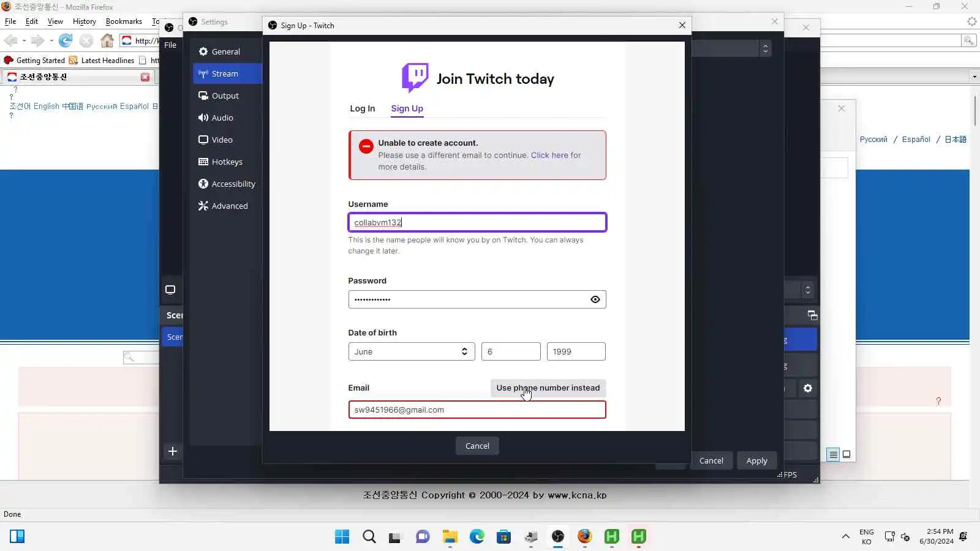This screenshot has width=980, height=551.
Task: Follow the Click here link in error
Action: pyautogui.click(x=549, y=155)
